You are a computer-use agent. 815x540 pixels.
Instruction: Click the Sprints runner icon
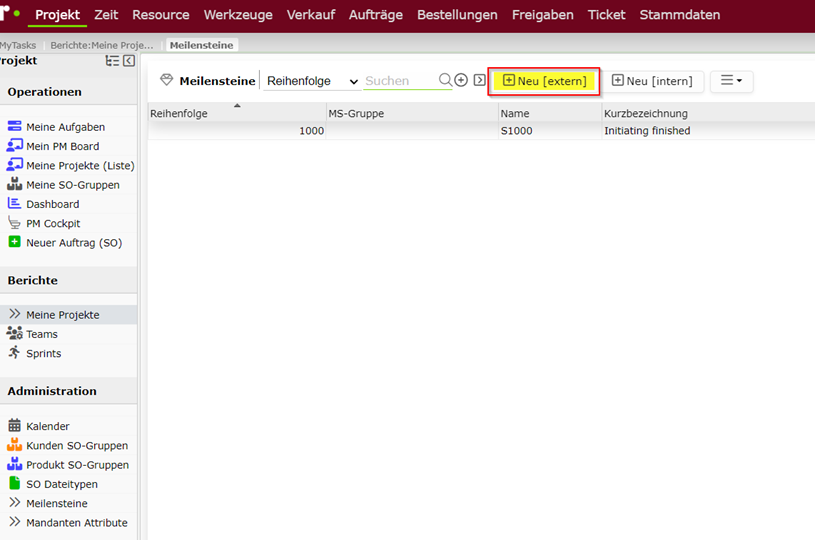tap(15, 352)
